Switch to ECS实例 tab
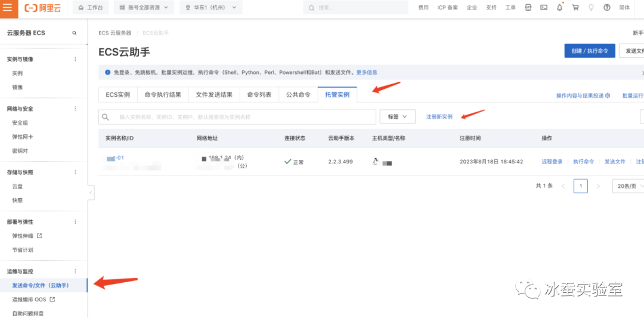The image size is (644, 318). (118, 94)
